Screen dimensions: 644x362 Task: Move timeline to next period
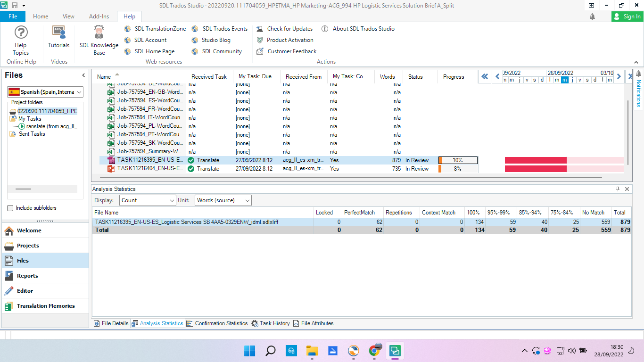[619, 76]
